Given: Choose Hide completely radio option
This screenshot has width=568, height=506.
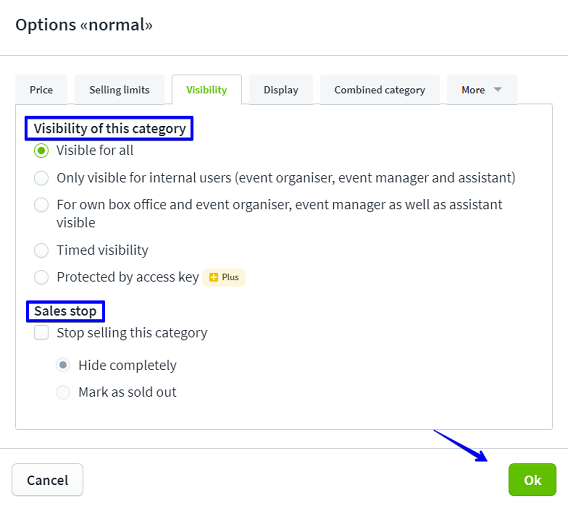Looking at the screenshot, I should pyautogui.click(x=63, y=365).
